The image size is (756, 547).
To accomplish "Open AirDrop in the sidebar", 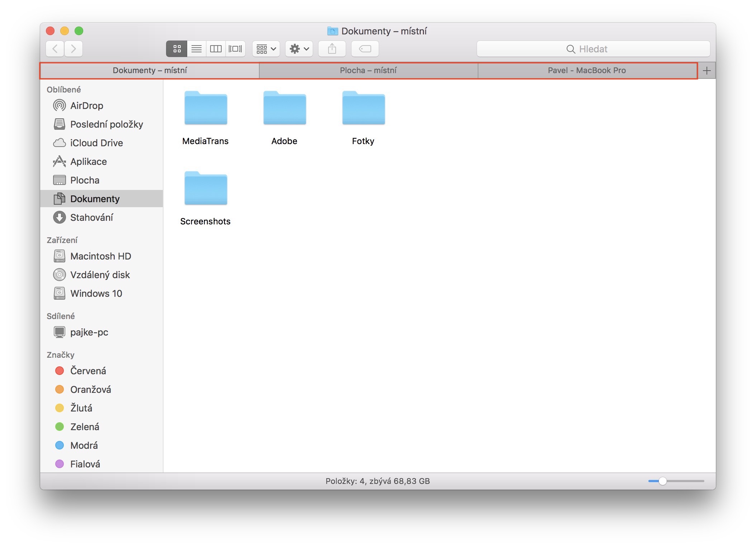I will pos(86,106).
